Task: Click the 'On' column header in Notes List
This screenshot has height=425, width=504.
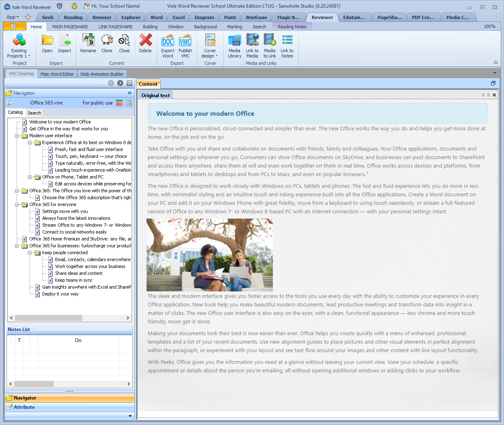Action: (78, 340)
